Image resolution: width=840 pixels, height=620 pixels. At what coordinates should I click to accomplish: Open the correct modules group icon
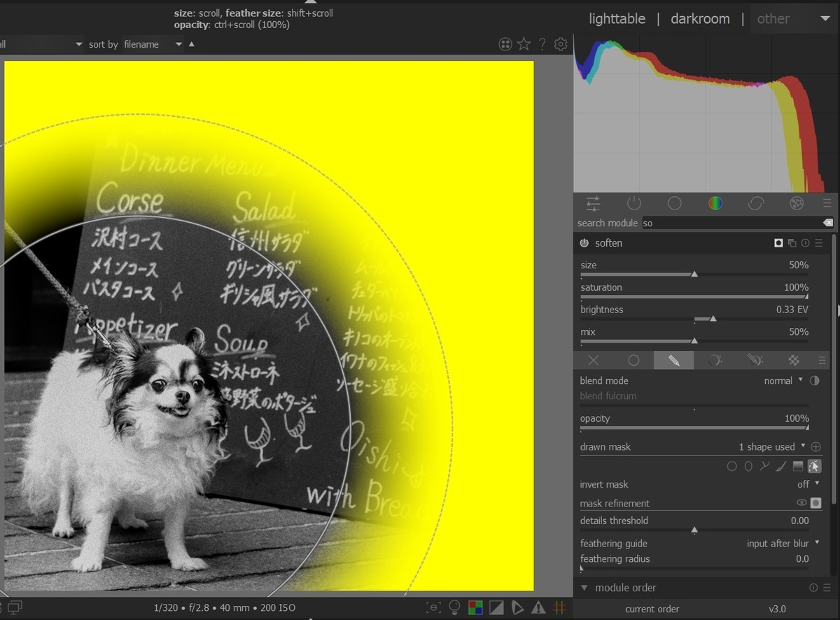(x=755, y=203)
